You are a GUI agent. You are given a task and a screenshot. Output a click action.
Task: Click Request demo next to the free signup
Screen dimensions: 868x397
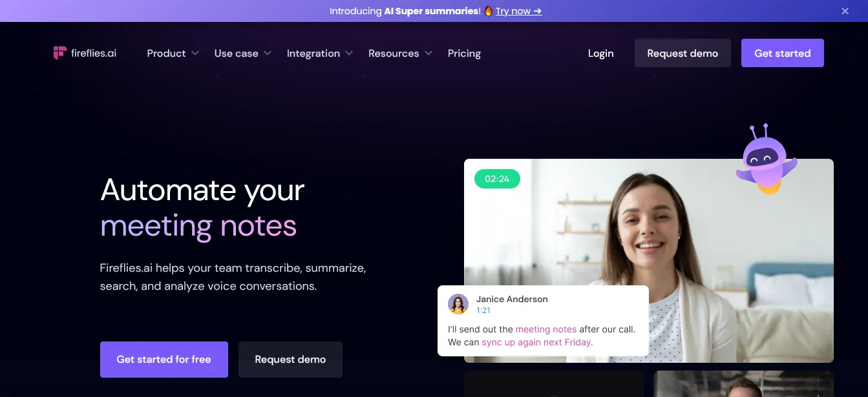point(290,359)
